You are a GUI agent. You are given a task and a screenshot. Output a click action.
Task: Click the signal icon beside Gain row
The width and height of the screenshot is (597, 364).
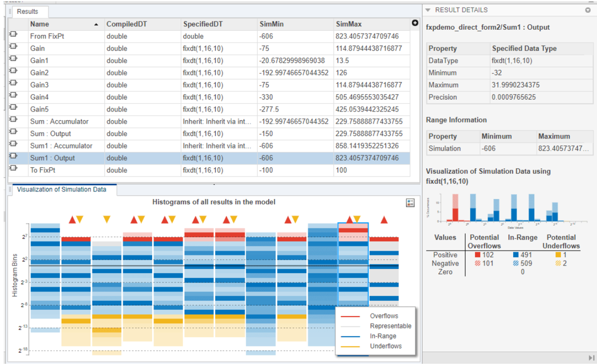pos(13,47)
